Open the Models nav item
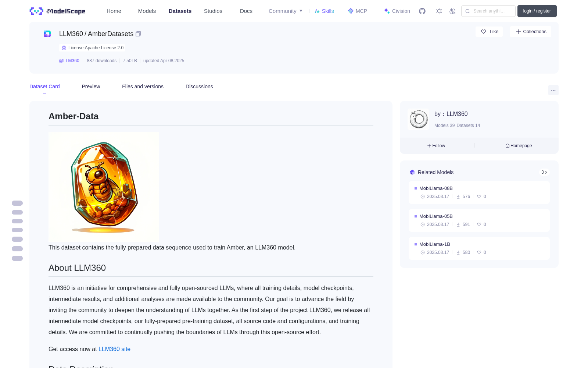Image resolution: width=588 pixels, height=368 pixels. (147, 11)
